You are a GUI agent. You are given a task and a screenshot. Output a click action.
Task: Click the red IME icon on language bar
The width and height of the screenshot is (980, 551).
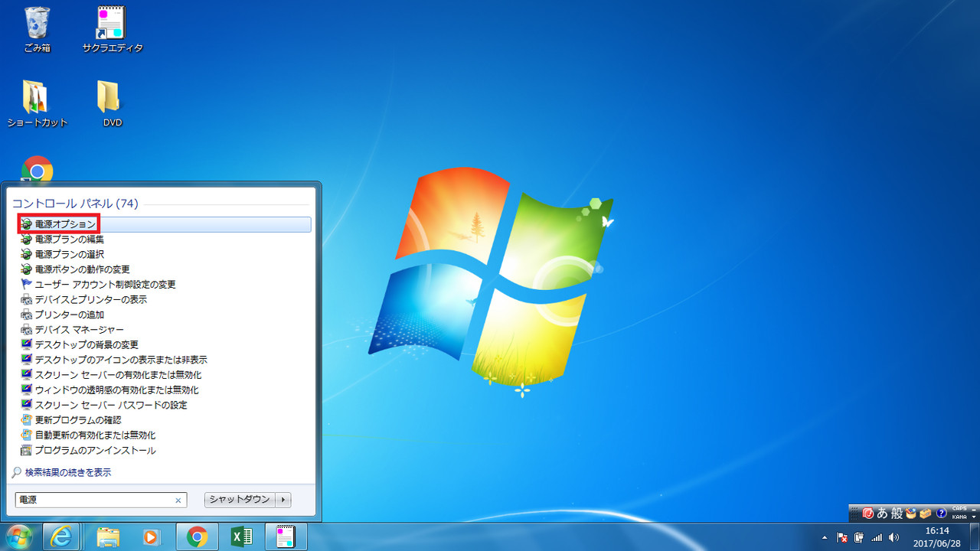868,514
